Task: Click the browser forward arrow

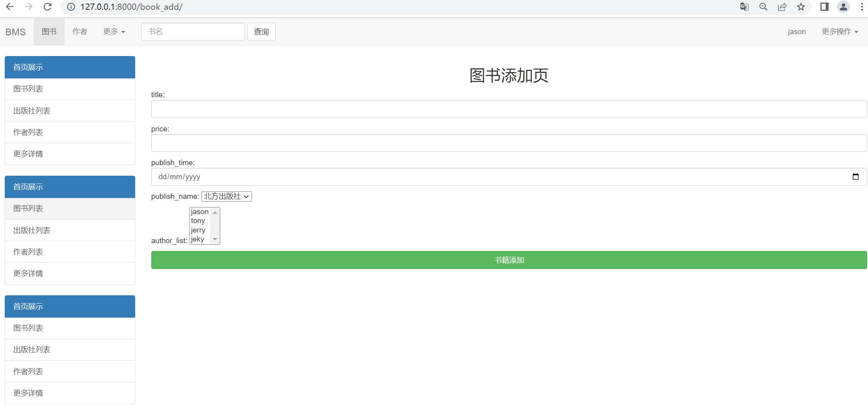Action: [29, 7]
